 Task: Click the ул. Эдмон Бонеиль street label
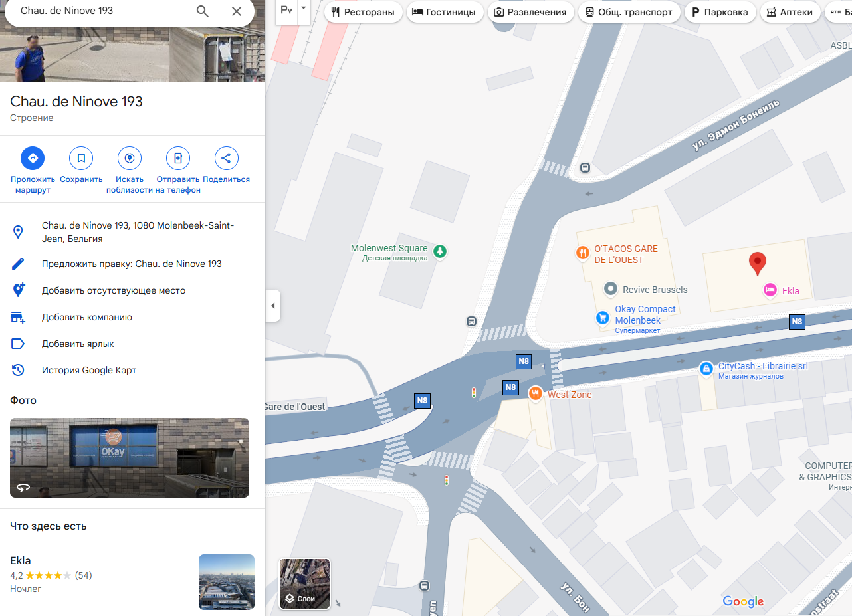736,125
